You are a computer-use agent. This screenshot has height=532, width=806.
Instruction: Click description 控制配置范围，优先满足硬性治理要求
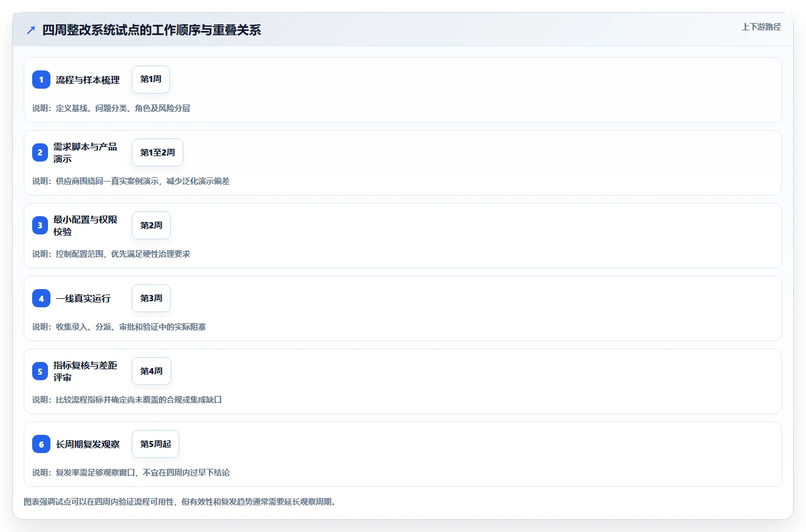(111, 254)
